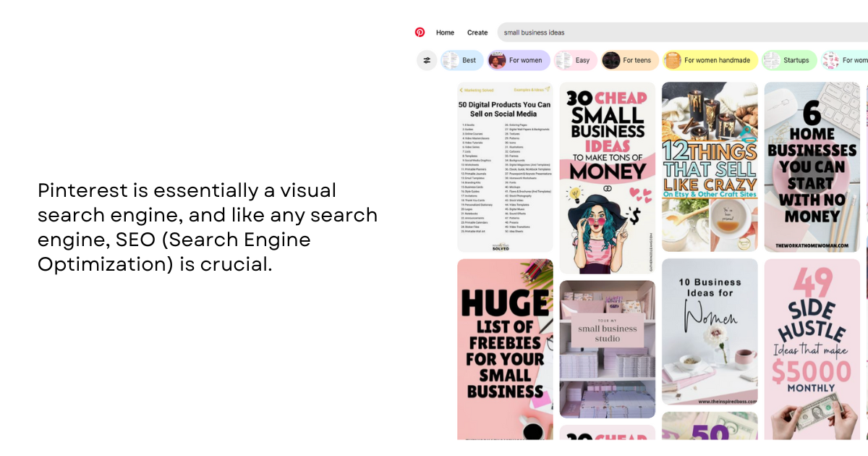Open the 10 Business Ideas for Women pin
The image size is (868, 456).
(x=710, y=332)
